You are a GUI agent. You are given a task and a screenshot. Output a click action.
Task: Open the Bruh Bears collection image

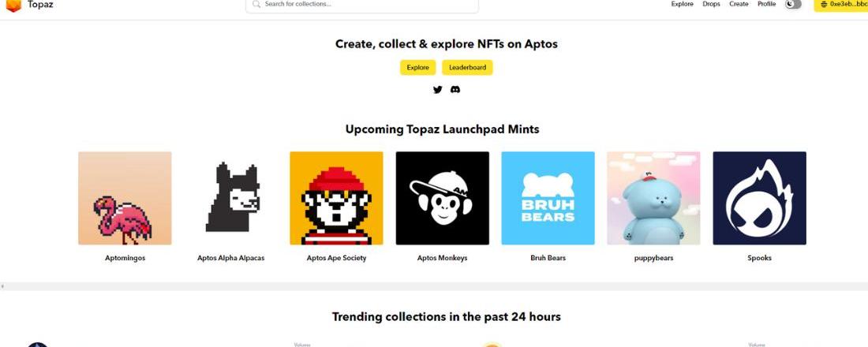pyautogui.click(x=548, y=198)
